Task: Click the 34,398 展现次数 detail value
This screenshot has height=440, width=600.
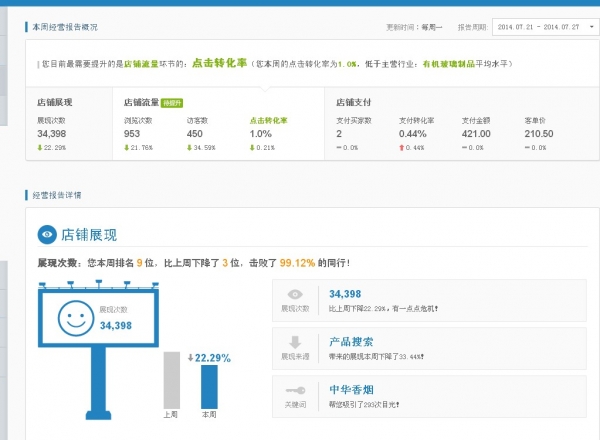Action: [345, 293]
